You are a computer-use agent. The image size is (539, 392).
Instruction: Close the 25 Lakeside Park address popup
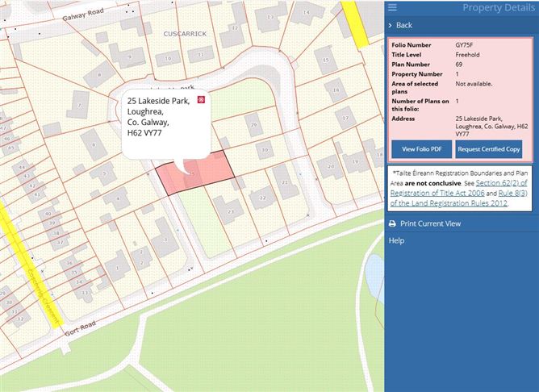[202, 99]
